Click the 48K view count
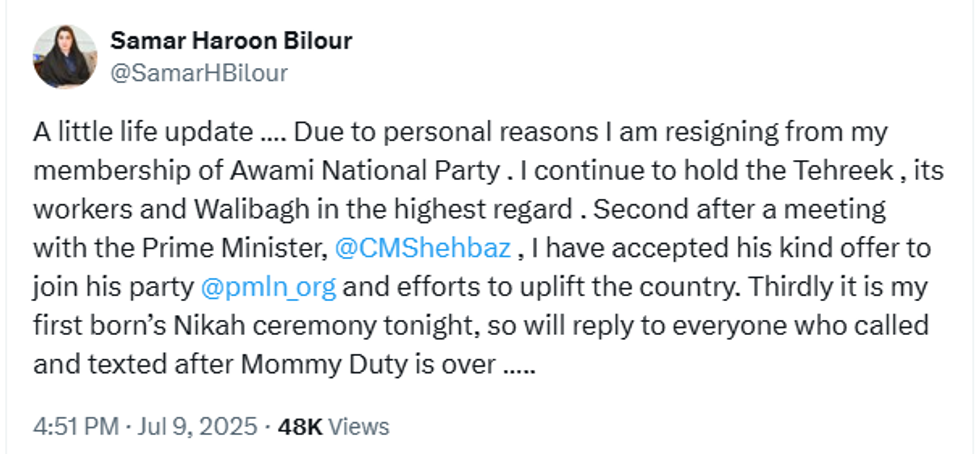980x454 pixels. (300, 426)
